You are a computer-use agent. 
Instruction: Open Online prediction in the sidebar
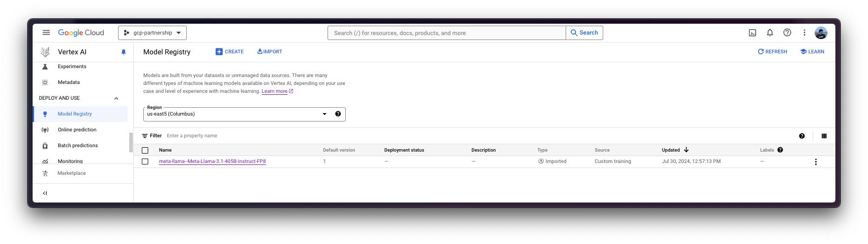(77, 130)
